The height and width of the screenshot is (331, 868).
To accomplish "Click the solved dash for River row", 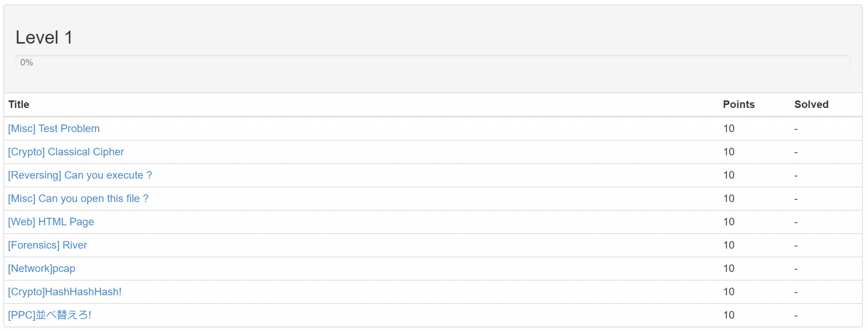I will (x=796, y=245).
